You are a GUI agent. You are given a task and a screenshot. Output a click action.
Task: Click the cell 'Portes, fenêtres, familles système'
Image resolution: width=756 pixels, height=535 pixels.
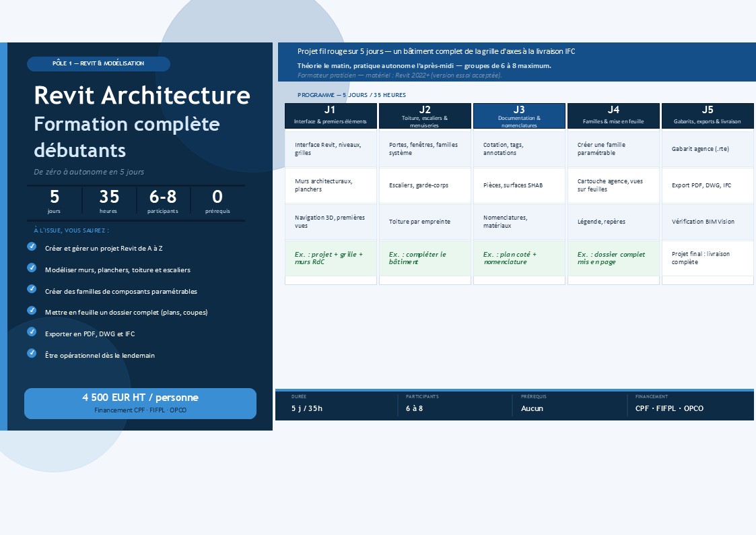coord(425,149)
